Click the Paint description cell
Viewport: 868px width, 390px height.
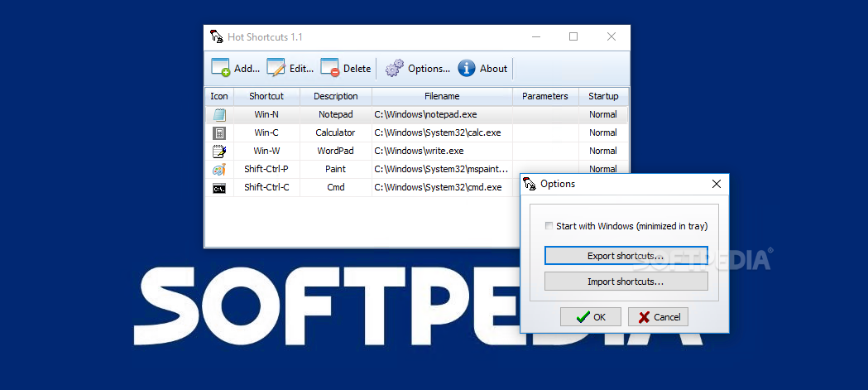(x=336, y=170)
